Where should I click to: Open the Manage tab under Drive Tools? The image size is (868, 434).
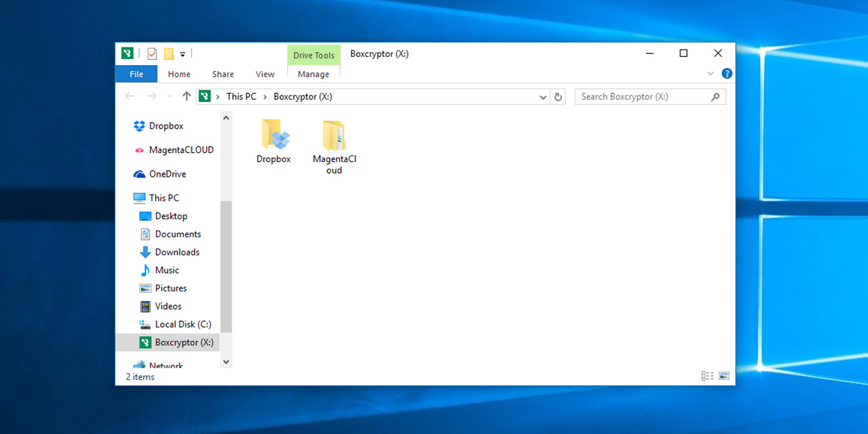(313, 74)
